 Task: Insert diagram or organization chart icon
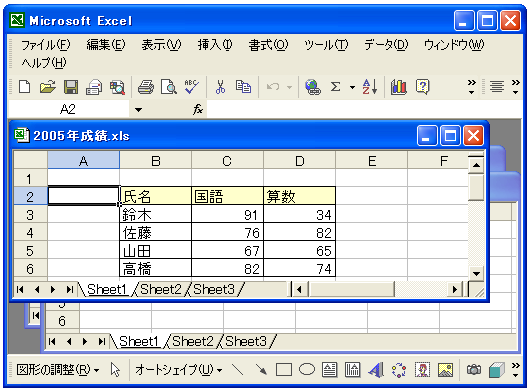(x=399, y=370)
